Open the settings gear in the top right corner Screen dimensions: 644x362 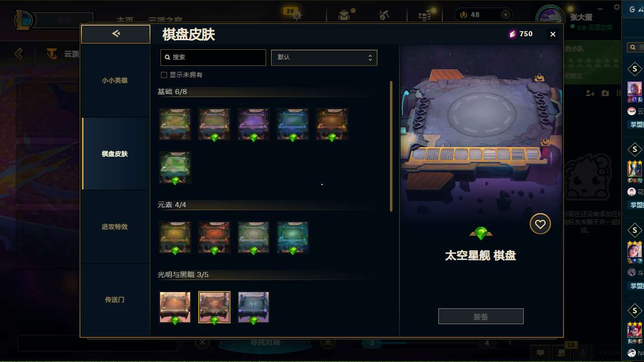tap(617, 7)
